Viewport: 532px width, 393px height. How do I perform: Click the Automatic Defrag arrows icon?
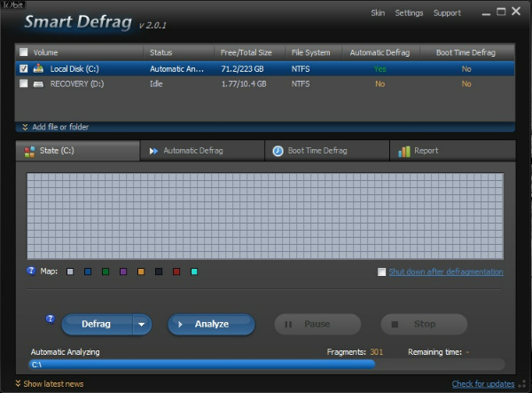(x=153, y=151)
